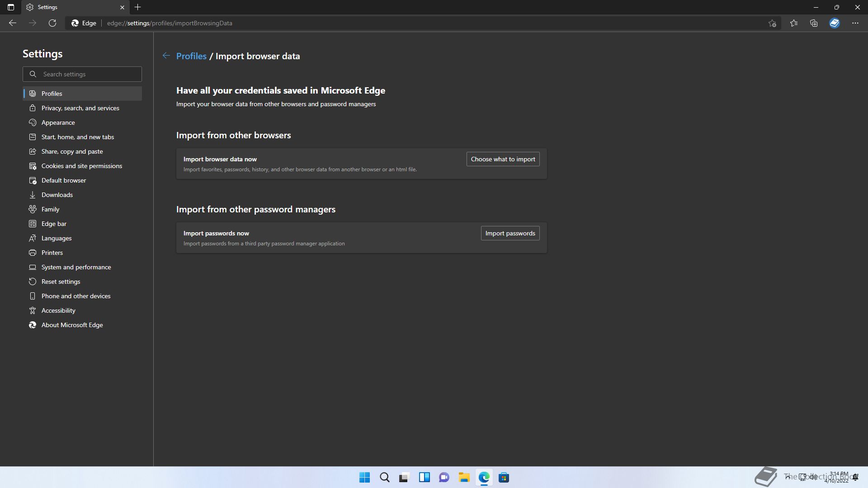Open taskbar Search icon

click(384, 477)
